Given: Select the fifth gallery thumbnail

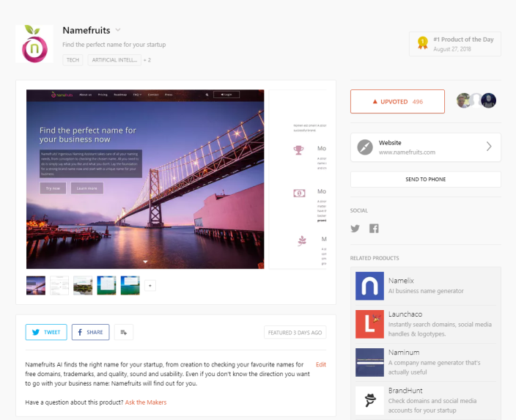Looking at the screenshot, I should pyautogui.click(x=130, y=285).
